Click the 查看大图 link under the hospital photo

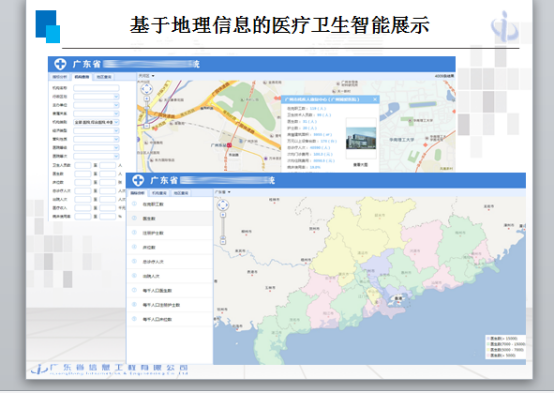tap(360, 165)
